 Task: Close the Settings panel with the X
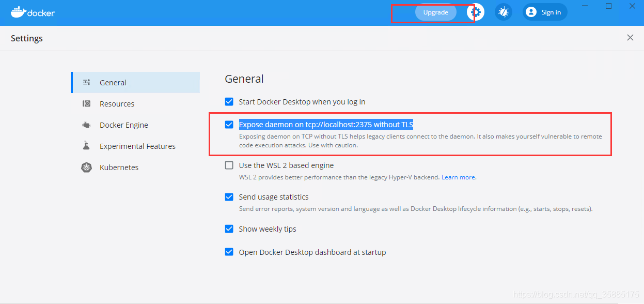[630, 38]
